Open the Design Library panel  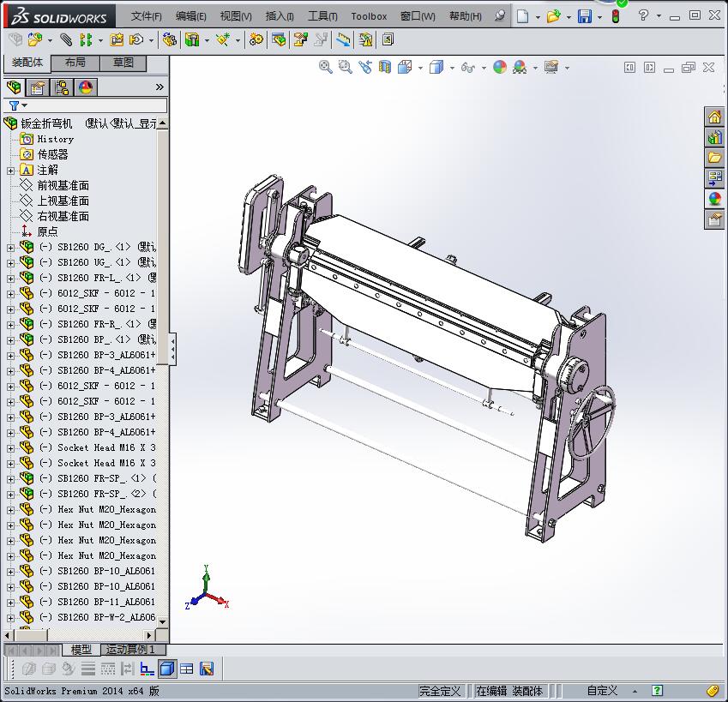[x=714, y=137]
